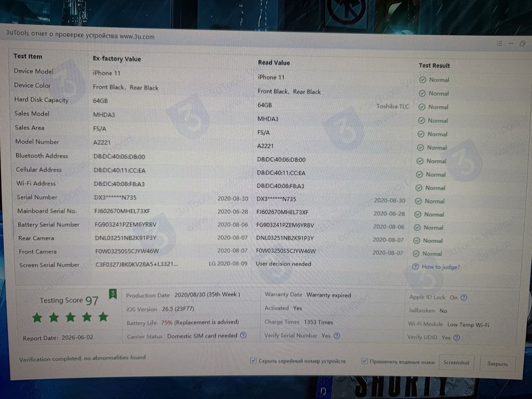Click the Normal check icon for Serial Number

419,201
